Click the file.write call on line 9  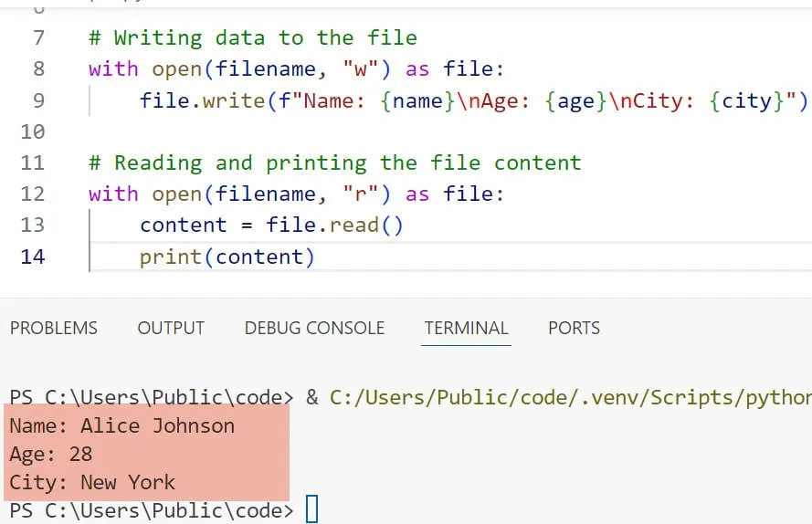(201, 100)
